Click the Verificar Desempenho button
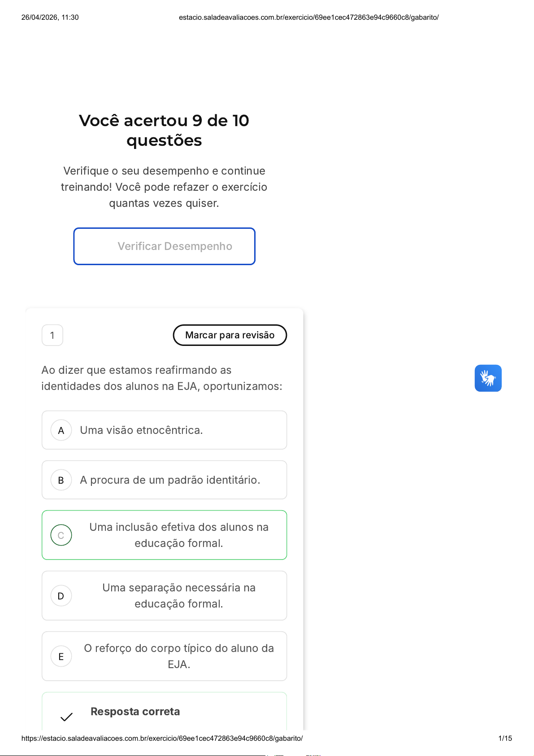The image size is (534, 756). tap(164, 246)
